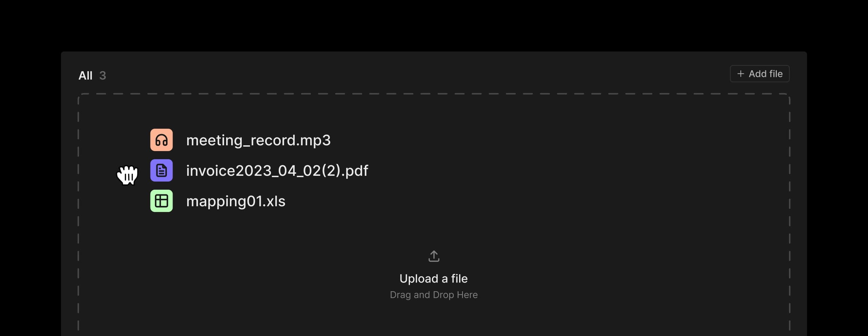Pick the PDF invoice entry in the list
This screenshot has height=336, width=868.
[277, 171]
